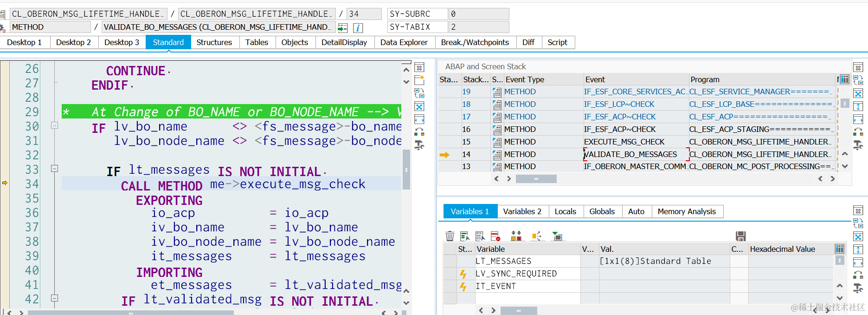Open the Break./Watchpoints tab
This screenshot has width=868, height=315.
475,42
